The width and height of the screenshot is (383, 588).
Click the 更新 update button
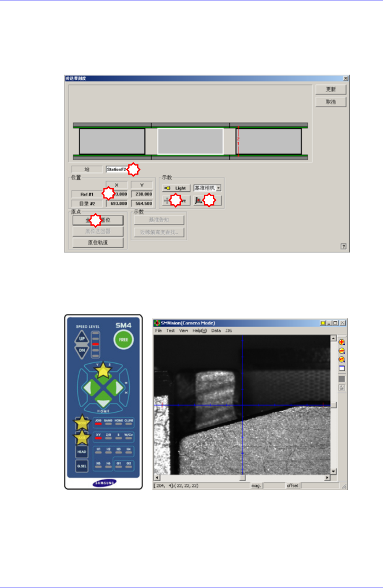(331, 89)
